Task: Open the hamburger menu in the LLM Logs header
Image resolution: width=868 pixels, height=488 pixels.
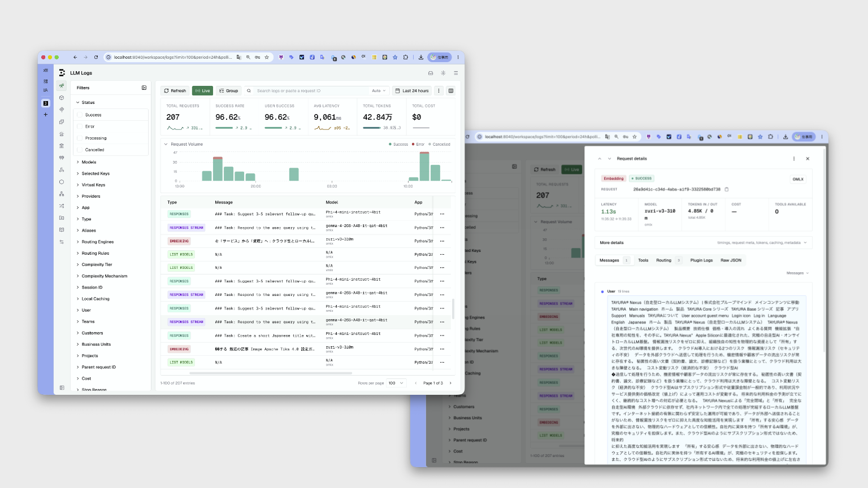Action: (x=455, y=73)
